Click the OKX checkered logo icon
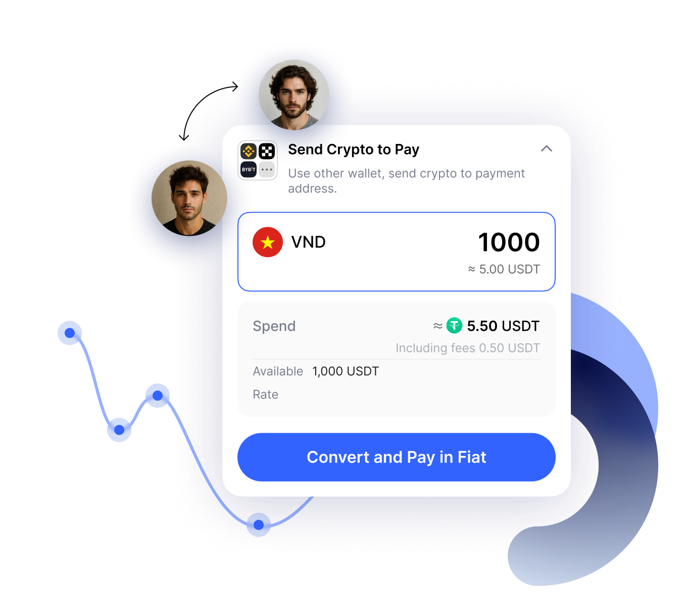Screen dimensions: 683x616 point(267,151)
